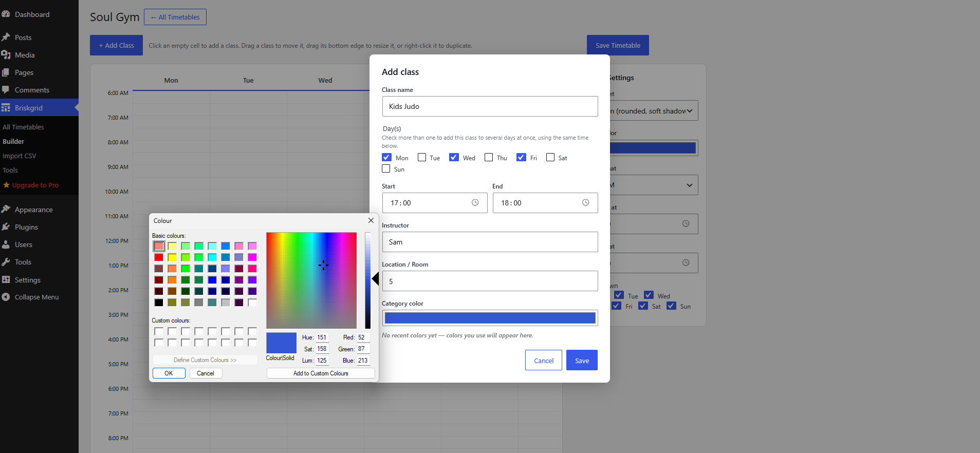Close the Colour dialog

point(371,220)
